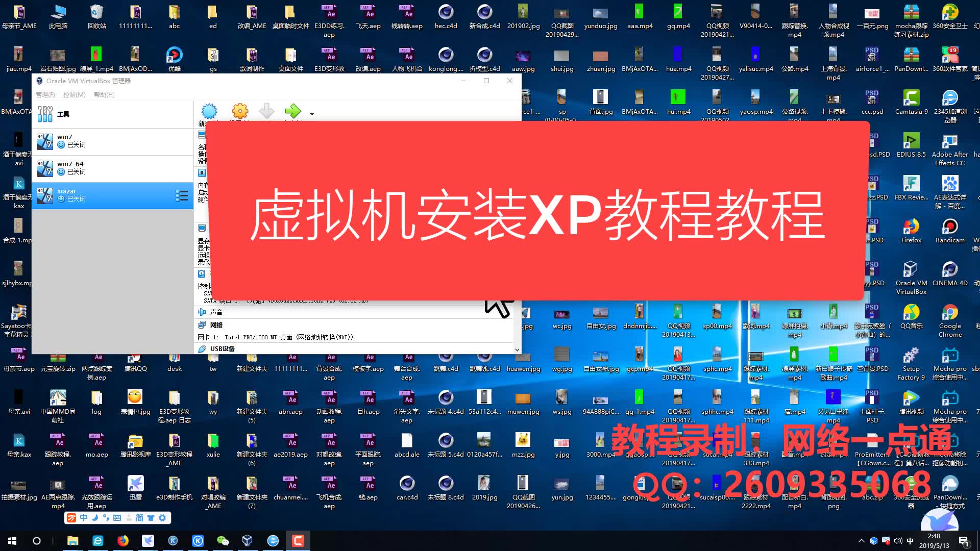Select the xiazai virtual machine entry
The image size is (980, 551).
(112, 194)
